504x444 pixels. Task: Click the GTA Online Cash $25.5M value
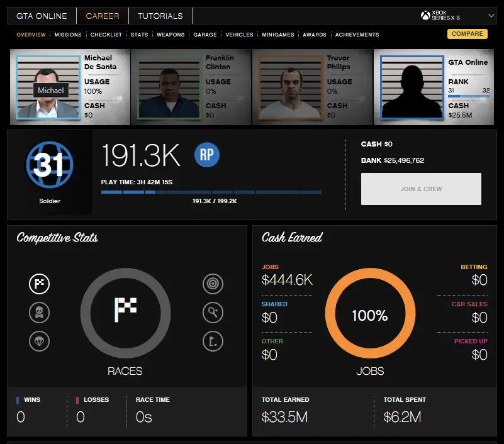pos(461,115)
